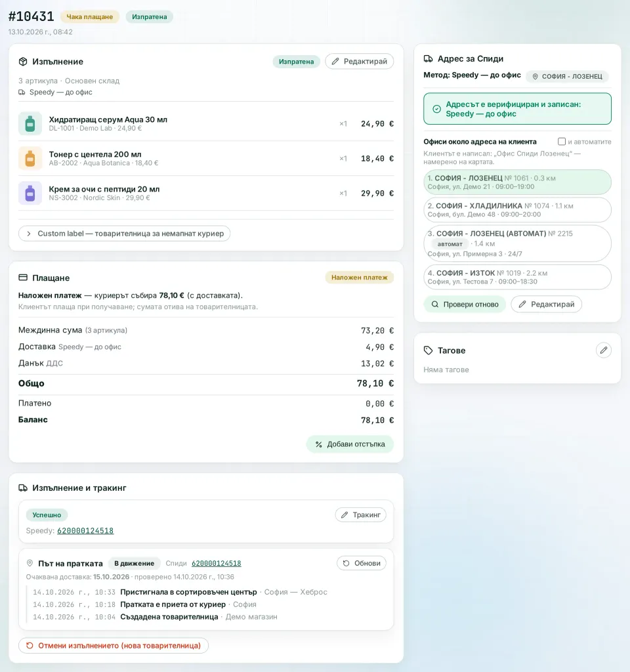
Task: Click product name Хидратиращ серум Aqua 30 мл
Action: (x=108, y=119)
